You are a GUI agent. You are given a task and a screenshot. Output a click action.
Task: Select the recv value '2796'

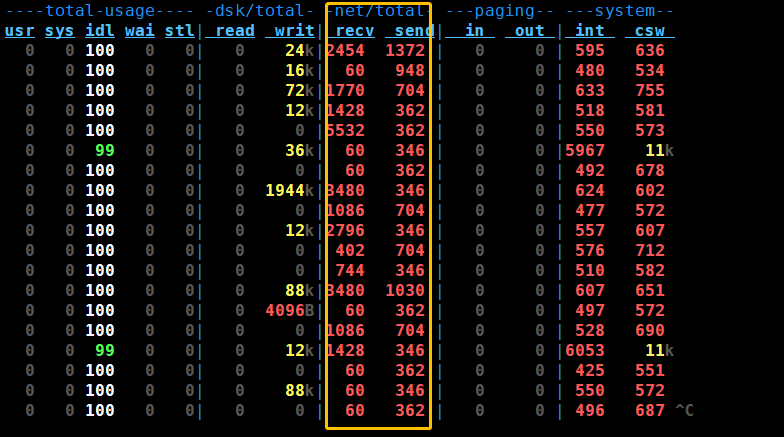(345, 230)
